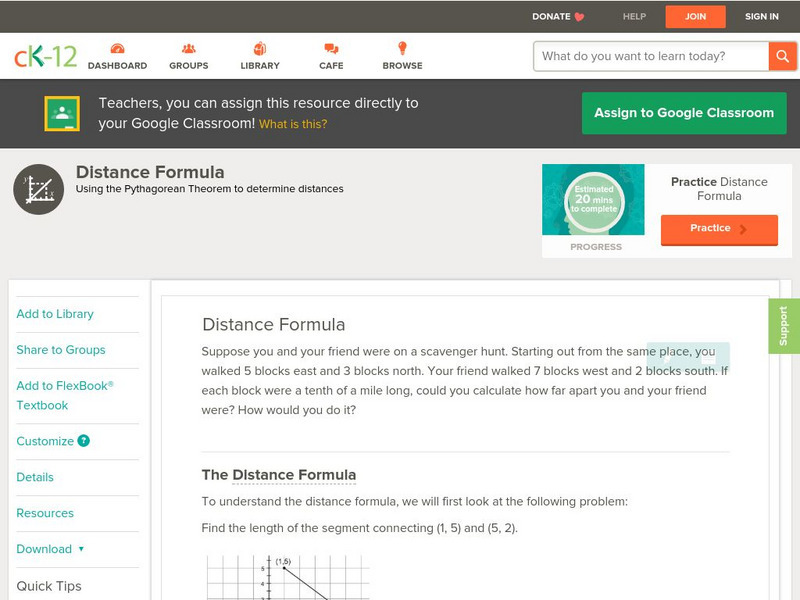Open the Browse lightbulb icon
The width and height of the screenshot is (800, 600).
[x=402, y=48]
